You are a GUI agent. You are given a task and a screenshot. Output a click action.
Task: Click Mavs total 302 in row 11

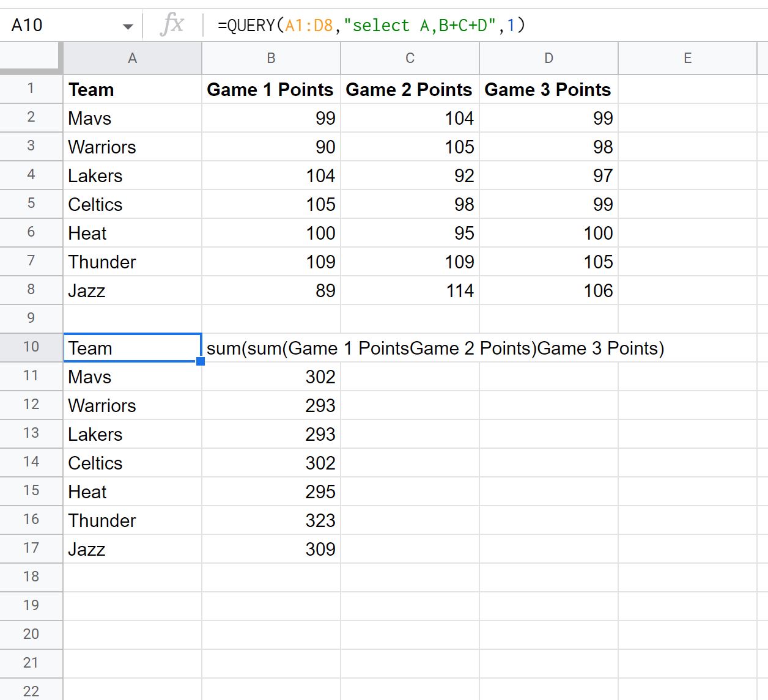coord(271,377)
